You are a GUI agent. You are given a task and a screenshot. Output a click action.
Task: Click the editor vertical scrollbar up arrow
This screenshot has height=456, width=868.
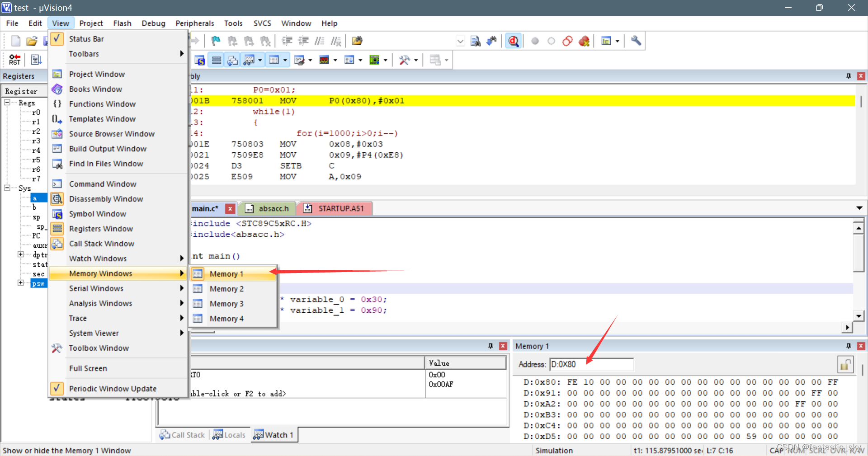point(859,228)
